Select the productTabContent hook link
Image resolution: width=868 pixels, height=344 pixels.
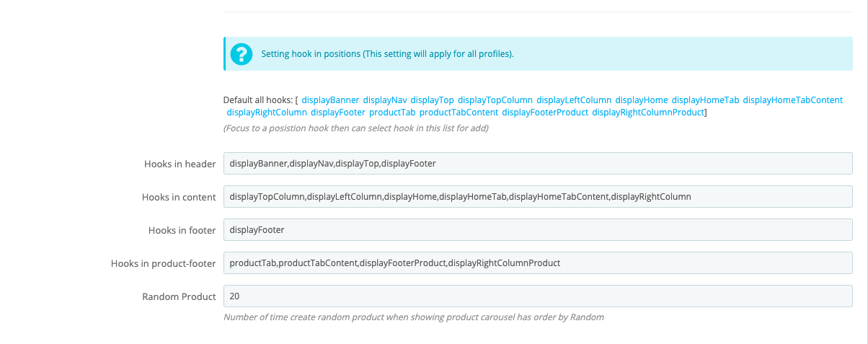(459, 113)
